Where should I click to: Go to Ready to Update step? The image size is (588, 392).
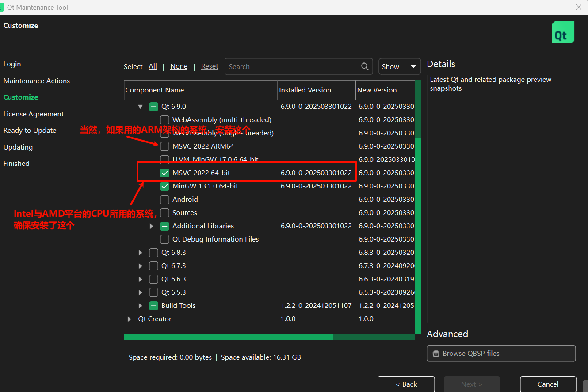click(30, 131)
